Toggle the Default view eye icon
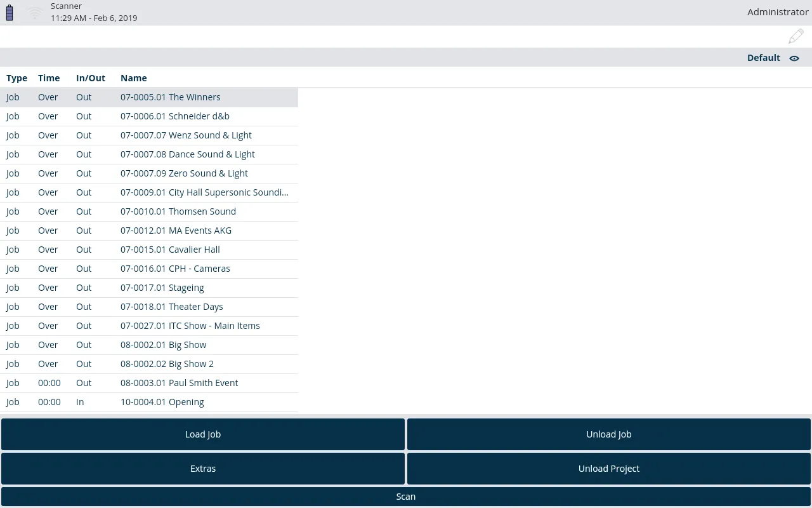 click(x=794, y=58)
